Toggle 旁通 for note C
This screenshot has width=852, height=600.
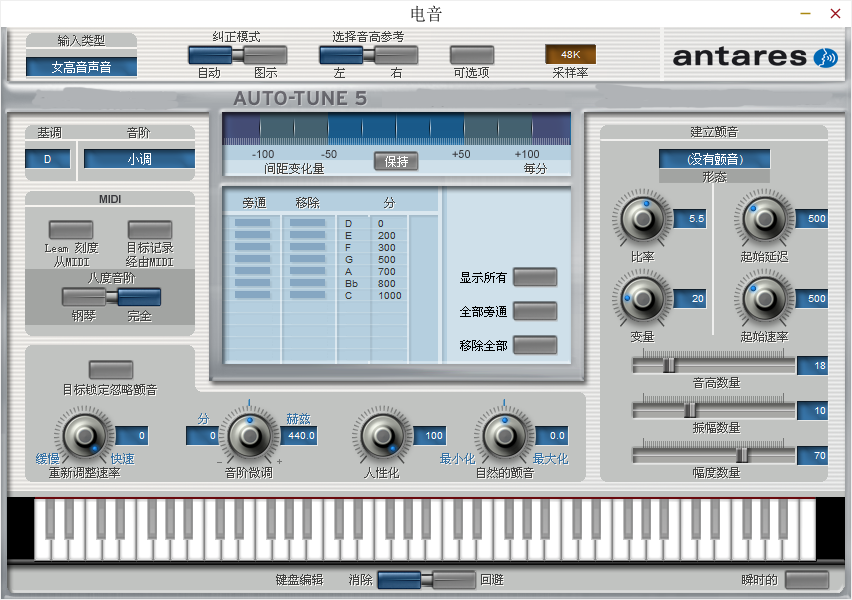click(252, 295)
